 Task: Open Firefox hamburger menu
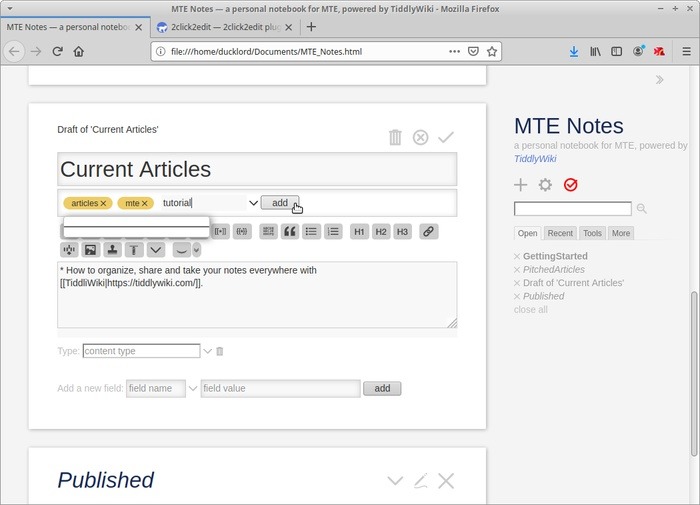(687, 52)
